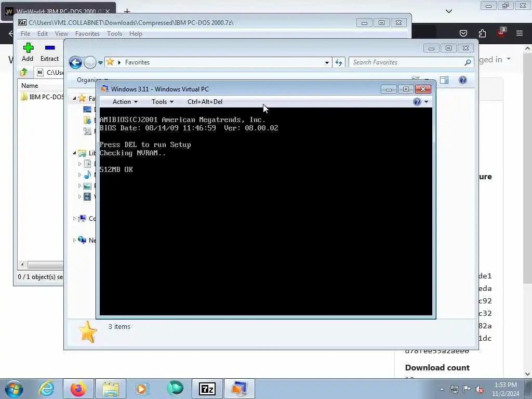Click Favorites breadcrumb in Explorer address bar
Viewport: 532px width, 399px height.
pos(137,62)
